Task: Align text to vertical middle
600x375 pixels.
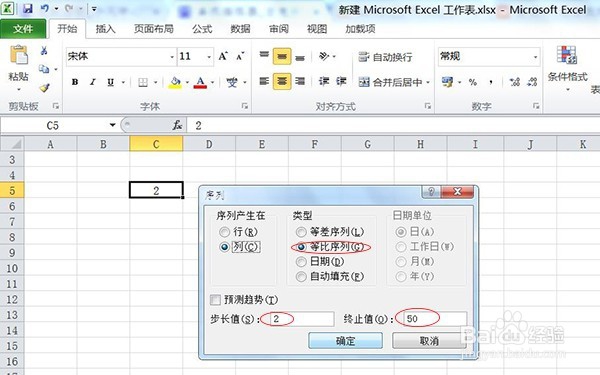Action: (282, 56)
